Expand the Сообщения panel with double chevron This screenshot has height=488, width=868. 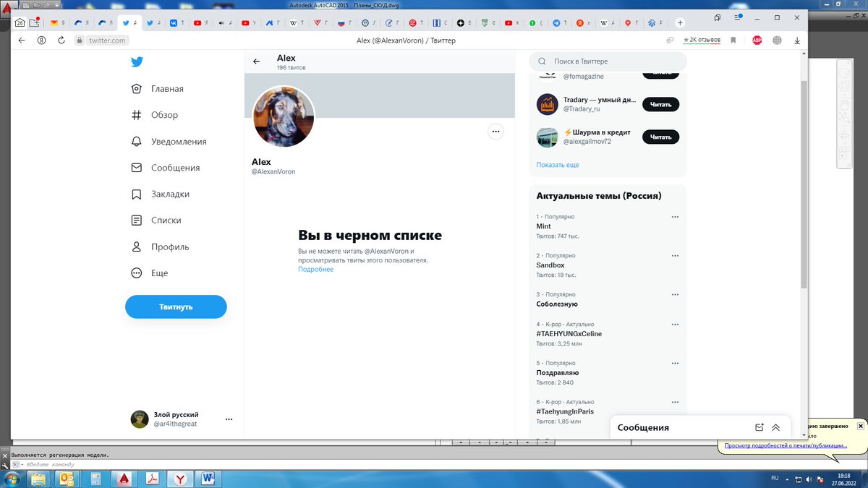click(776, 427)
